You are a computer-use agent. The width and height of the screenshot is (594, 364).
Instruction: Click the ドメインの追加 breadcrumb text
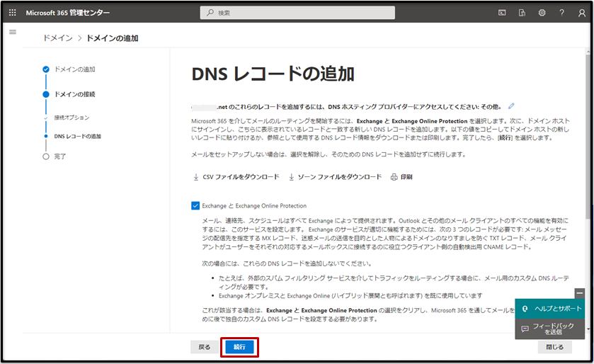(112, 38)
